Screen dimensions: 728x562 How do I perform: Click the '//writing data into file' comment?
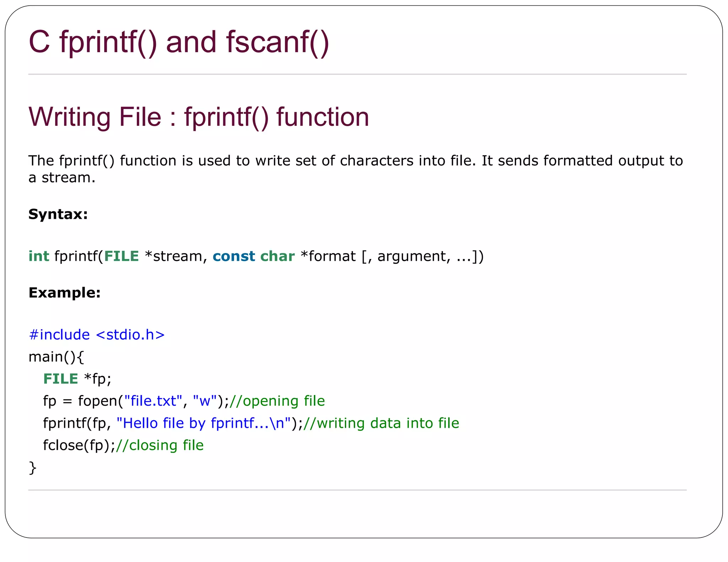(381, 423)
